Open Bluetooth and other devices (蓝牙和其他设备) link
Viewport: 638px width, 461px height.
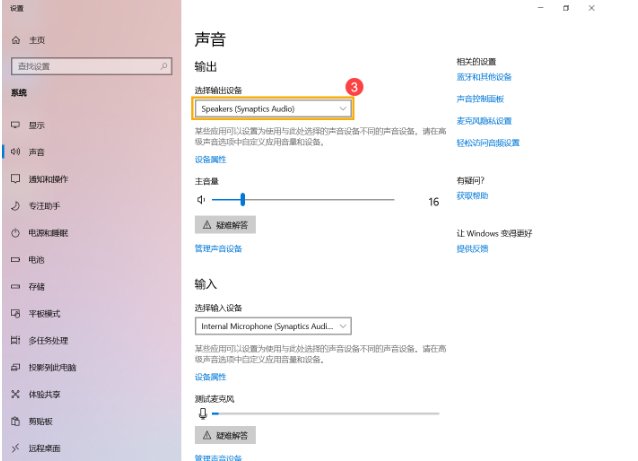tap(484, 77)
